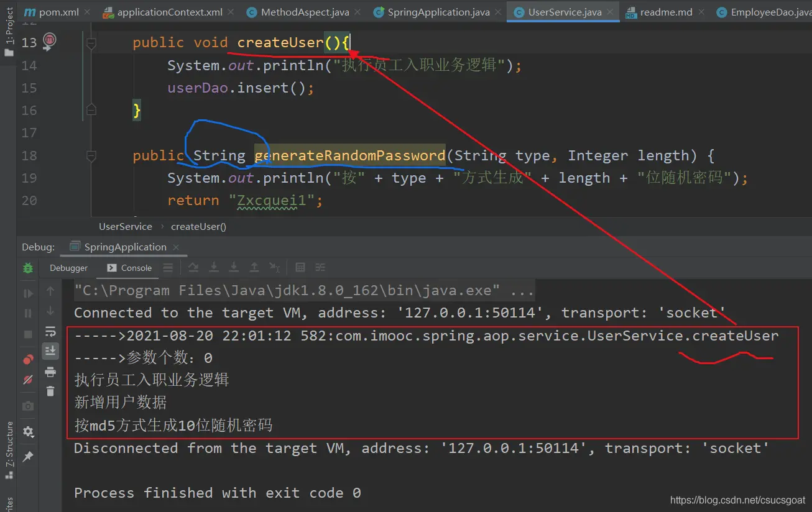Close the MethodAspect.java tab
The width and height of the screenshot is (812, 512).
(359, 12)
